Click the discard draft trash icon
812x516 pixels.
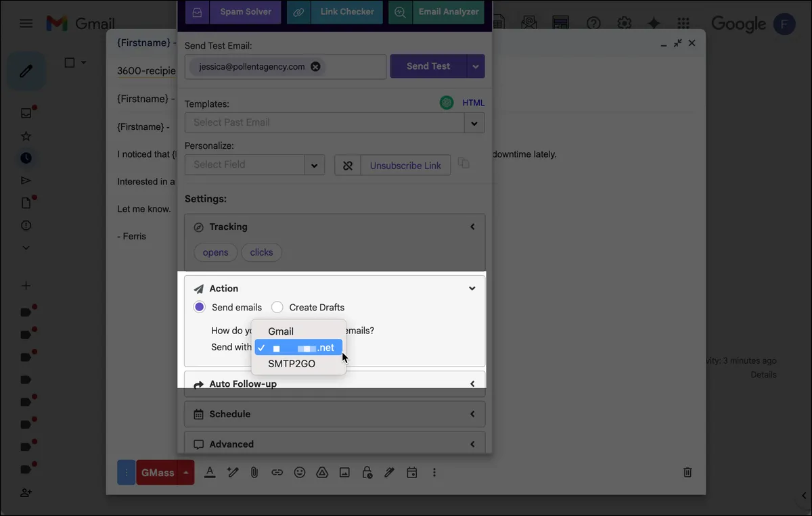point(687,473)
